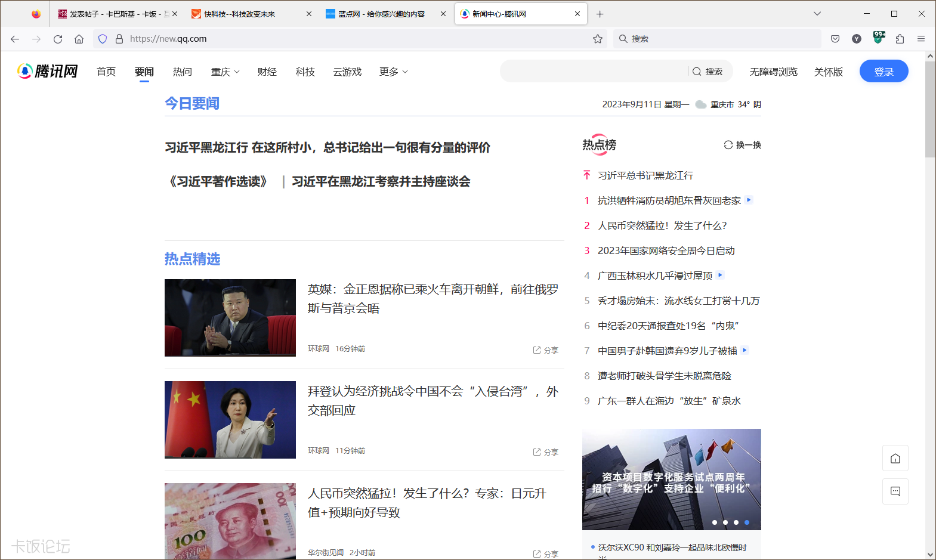This screenshot has width=936, height=560.
Task: Open the 首页 navigation item
Action: coord(106,72)
